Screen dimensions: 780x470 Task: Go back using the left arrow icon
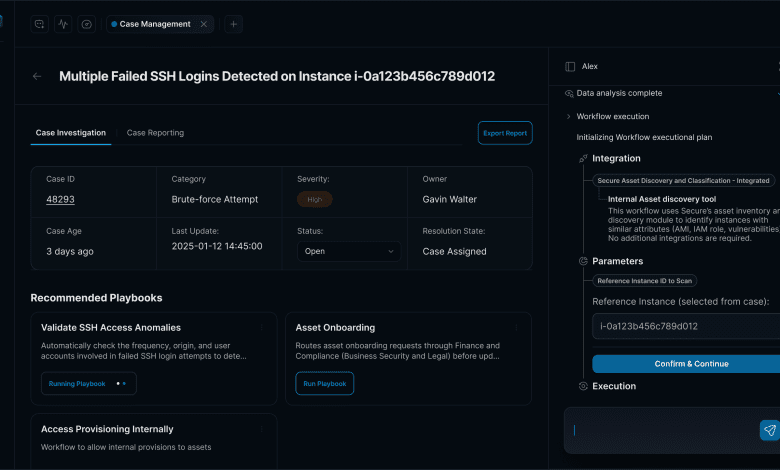tap(38, 76)
